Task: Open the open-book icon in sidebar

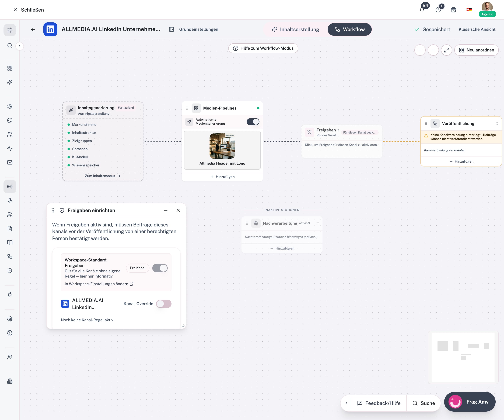Action: point(10,242)
